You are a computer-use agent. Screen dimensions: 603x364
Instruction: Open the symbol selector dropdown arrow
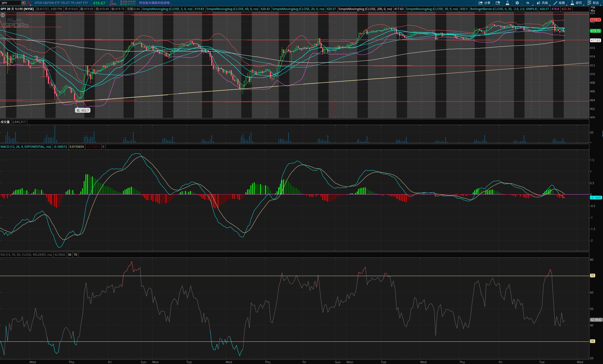click(24, 3)
